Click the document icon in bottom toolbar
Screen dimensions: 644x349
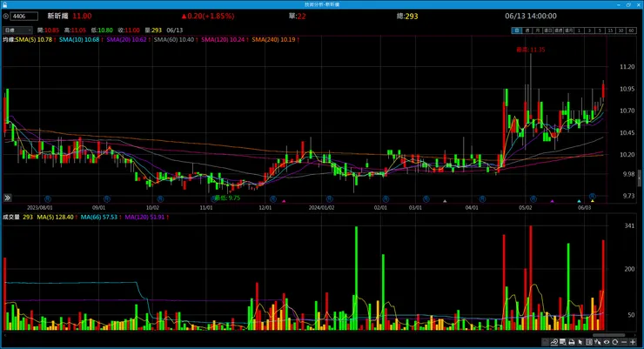(x=546, y=342)
